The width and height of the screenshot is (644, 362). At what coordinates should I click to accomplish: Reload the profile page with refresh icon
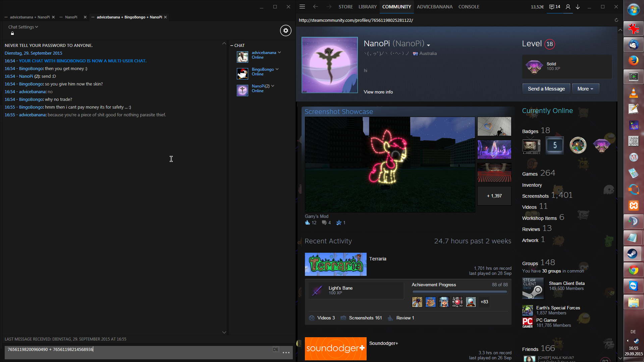click(x=616, y=20)
